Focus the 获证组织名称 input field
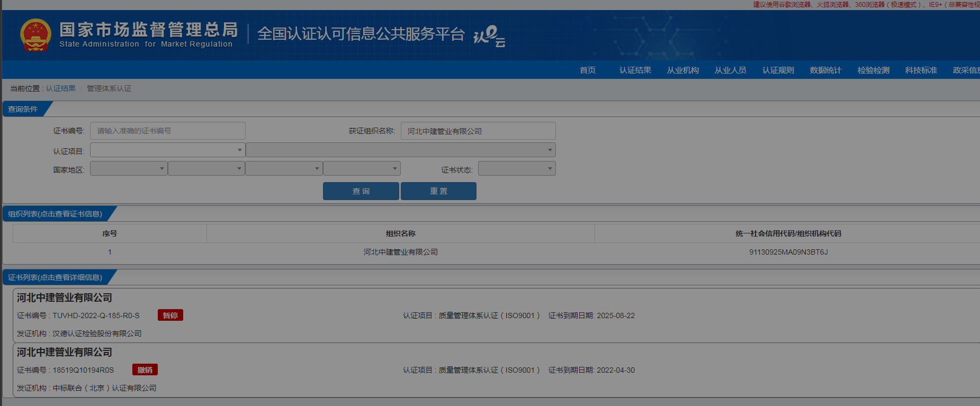The width and height of the screenshot is (980, 406). [x=478, y=131]
